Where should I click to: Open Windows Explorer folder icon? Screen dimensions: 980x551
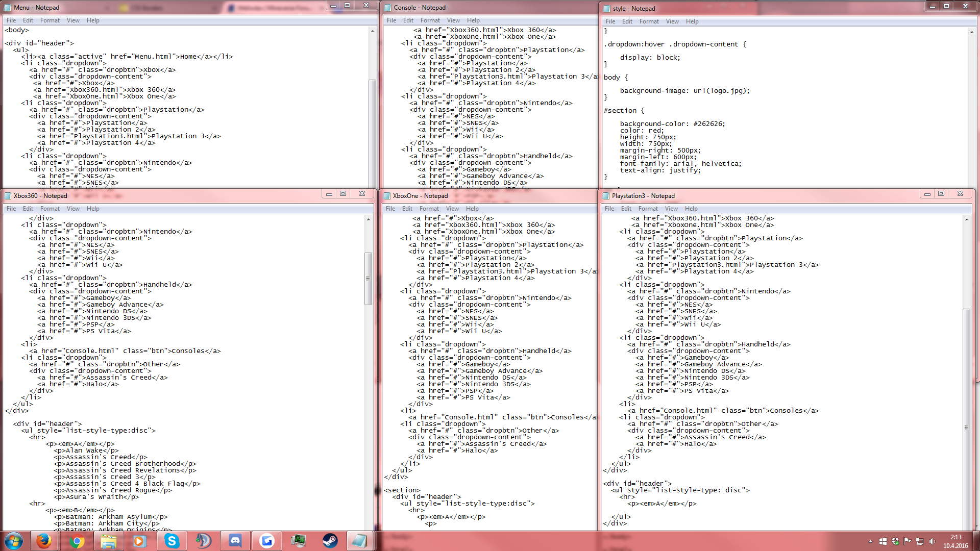108,541
